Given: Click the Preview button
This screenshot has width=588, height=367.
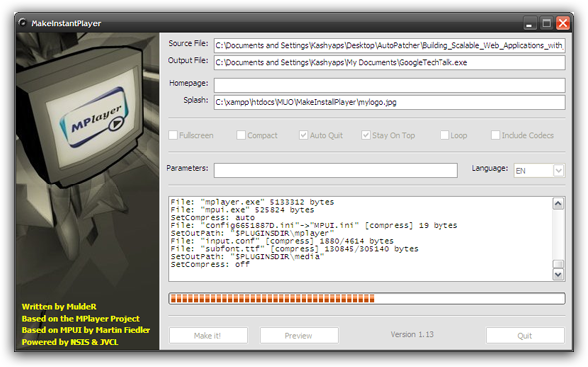Looking at the screenshot, I should pyautogui.click(x=299, y=335).
